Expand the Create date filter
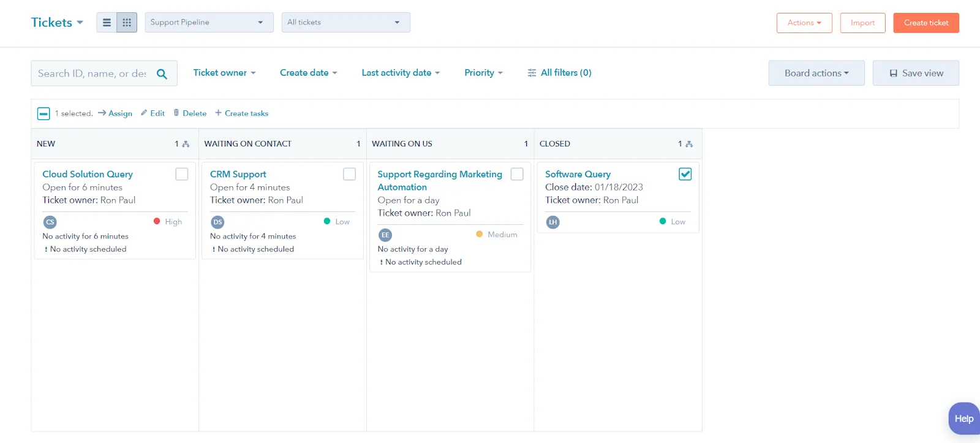Viewport: 980px width, 443px height. click(308, 73)
